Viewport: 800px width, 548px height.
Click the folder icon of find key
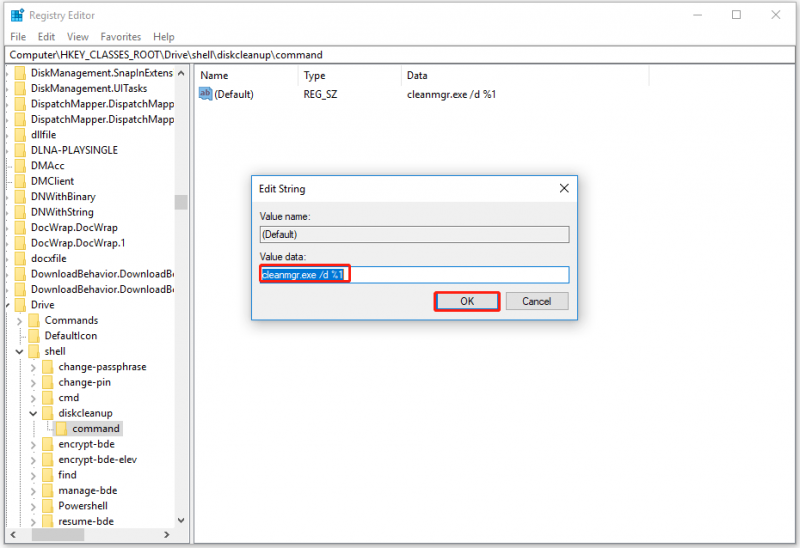[48, 475]
